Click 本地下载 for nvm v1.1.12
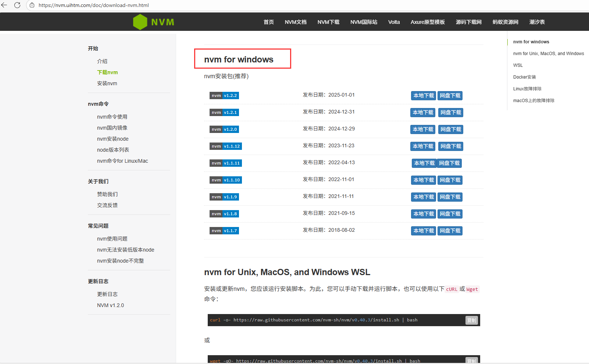This screenshot has width=589, height=364. point(423,146)
